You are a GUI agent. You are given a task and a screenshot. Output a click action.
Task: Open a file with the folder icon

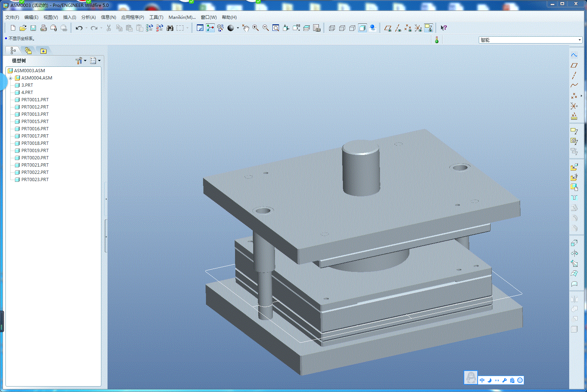(x=23, y=28)
